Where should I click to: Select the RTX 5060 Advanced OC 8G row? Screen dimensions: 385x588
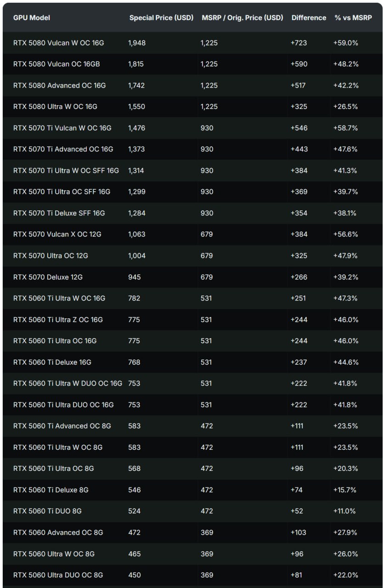click(193, 532)
